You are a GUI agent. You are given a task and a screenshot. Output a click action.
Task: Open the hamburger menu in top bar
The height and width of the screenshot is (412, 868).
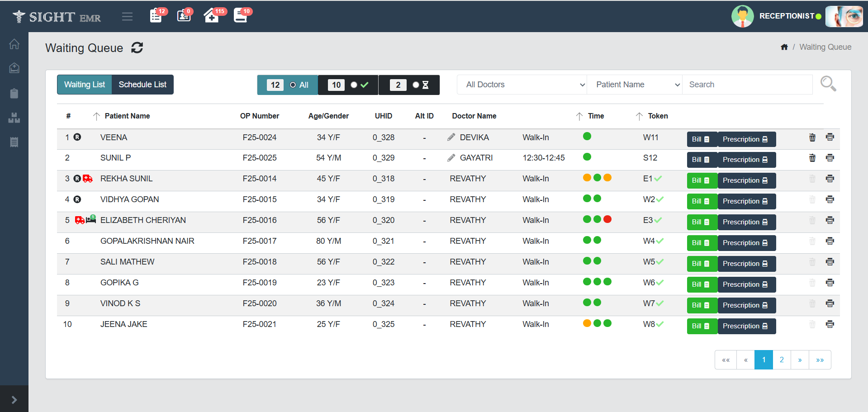[x=127, y=17]
